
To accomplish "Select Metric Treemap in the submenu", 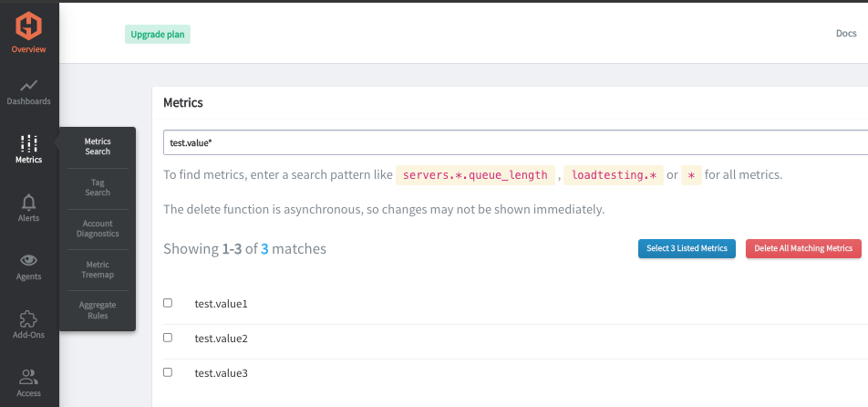I will coord(98,269).
